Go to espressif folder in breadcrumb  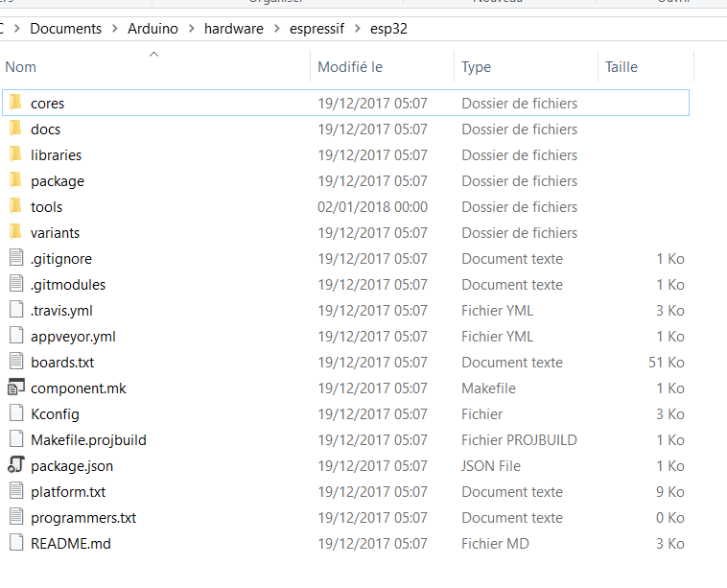[x=317, y=29]
